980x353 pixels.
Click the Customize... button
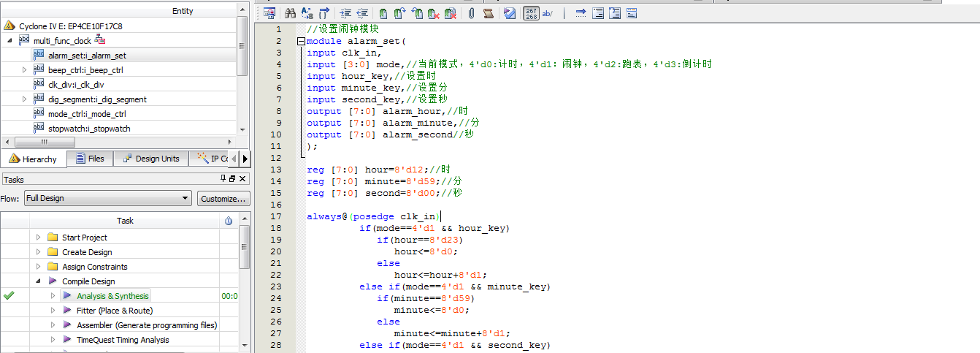[x=223, y=198]
